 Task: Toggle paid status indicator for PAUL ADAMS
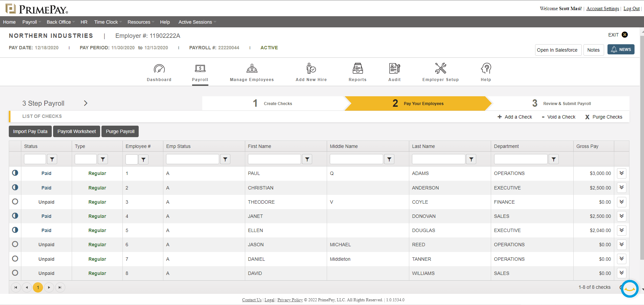(x=15, y=173)
